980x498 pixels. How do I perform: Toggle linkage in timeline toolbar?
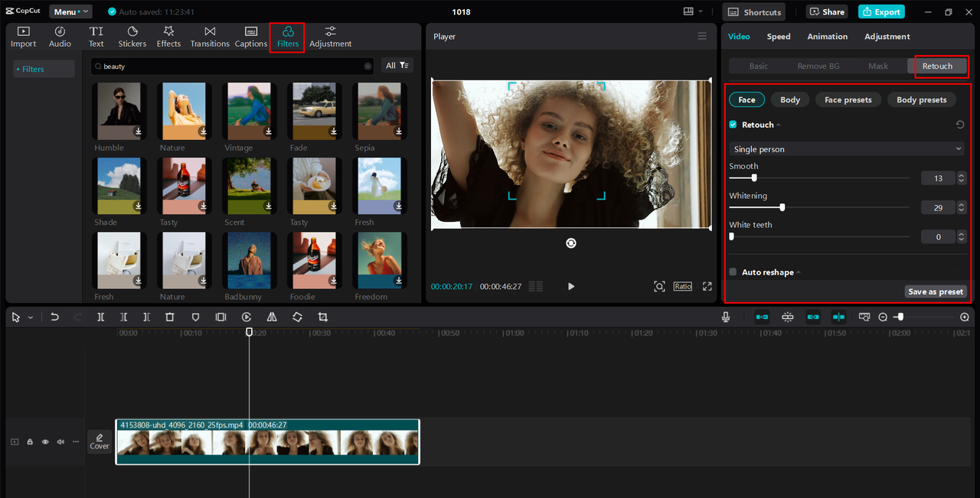[813, 317]
